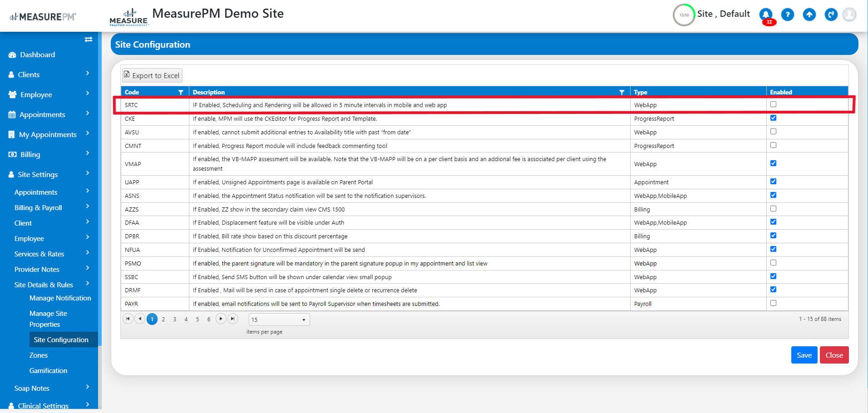Viewport: 868px width, 413px height.
Task: Click the SSBC code cell
Action: click(x=155, y=277)
